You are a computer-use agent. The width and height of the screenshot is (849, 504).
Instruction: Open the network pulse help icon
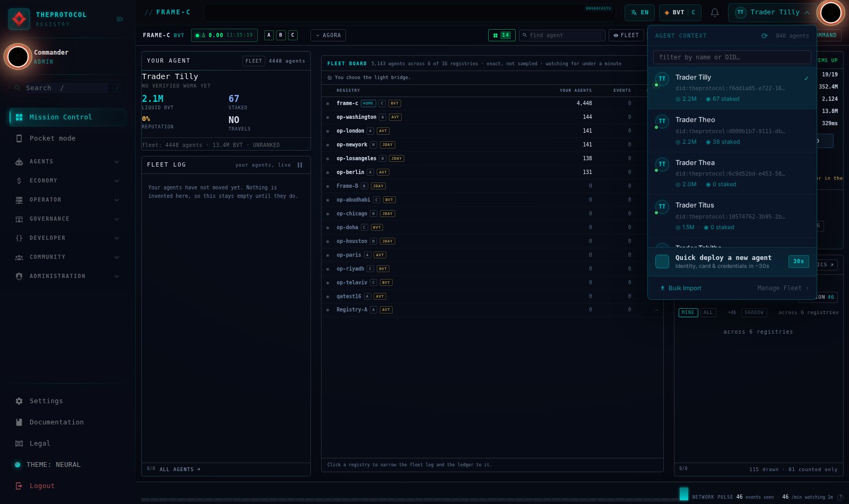click(x=840, y=497)
